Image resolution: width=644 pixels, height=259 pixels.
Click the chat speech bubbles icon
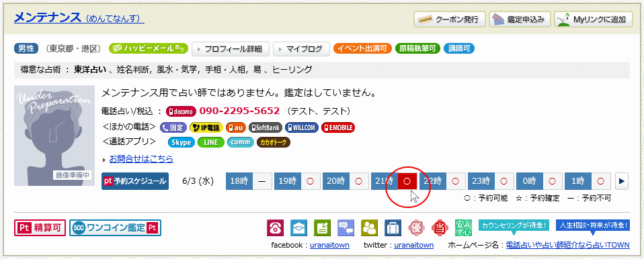pos(346,228)
